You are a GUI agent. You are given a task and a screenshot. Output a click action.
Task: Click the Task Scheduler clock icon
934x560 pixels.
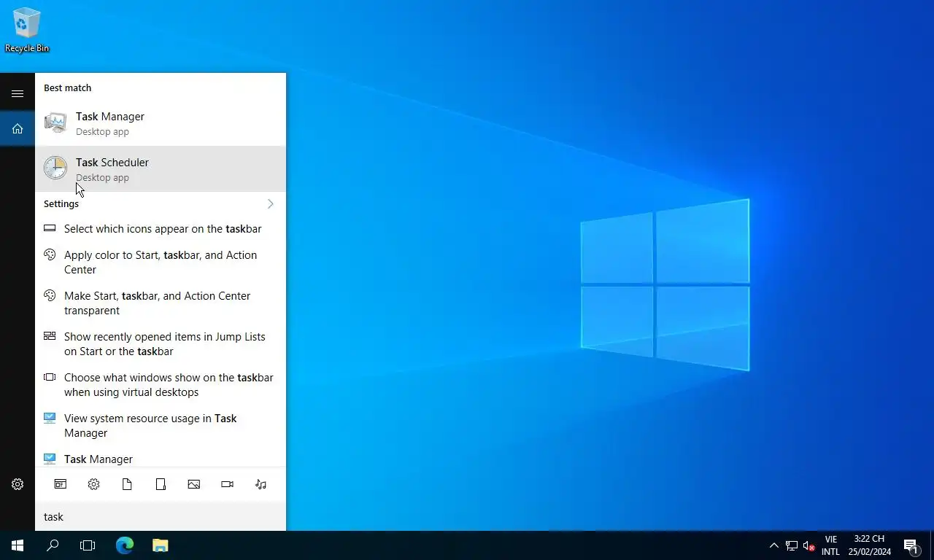tap(55, 168)
